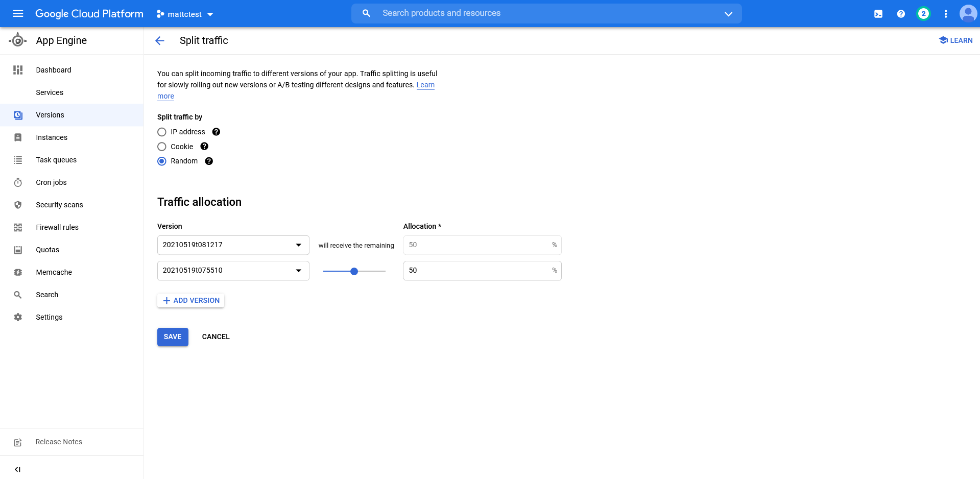This screenshot has height=479, width=980.
Task: Open the mattctest project selector dropdown
Action: coord(185,14)
